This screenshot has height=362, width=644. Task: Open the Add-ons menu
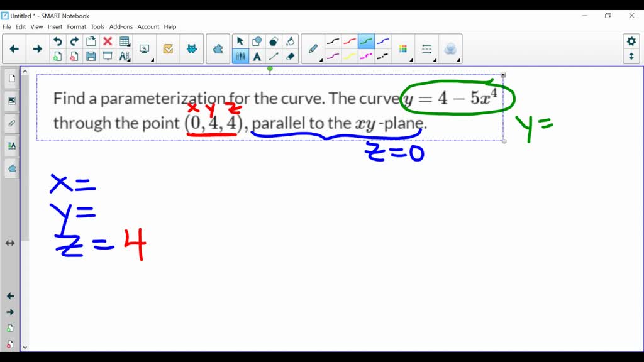pos(121,26)
